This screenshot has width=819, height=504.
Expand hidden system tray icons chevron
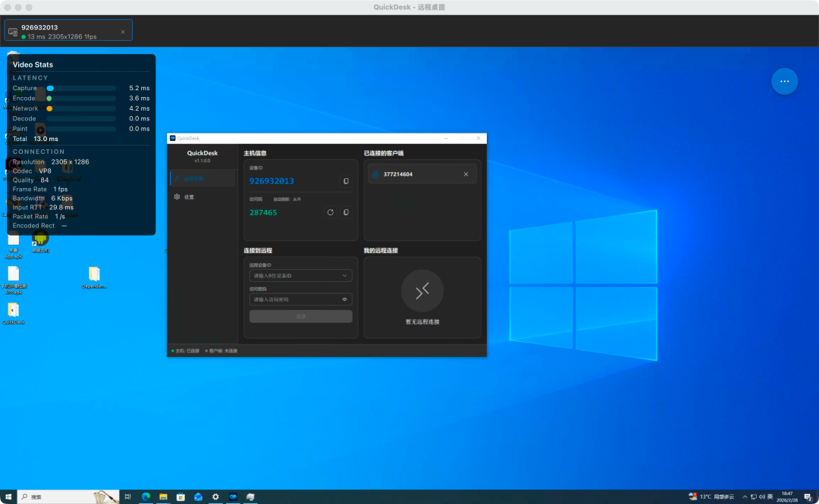tap(745, 497)
